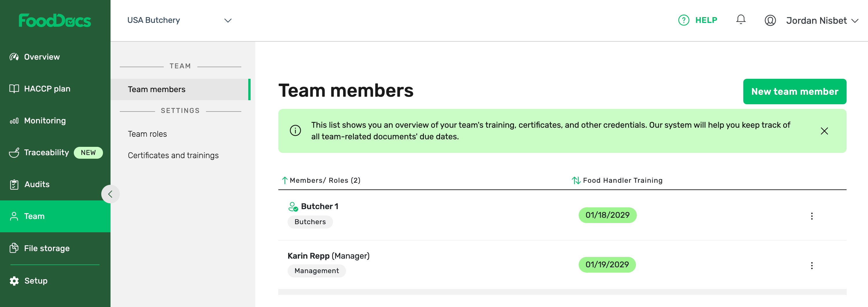Open the Jordan Nisbet account menu
Image resolution: width=868 pixels, height=307 pixels.
pyautogui.click(x=821, y=21)
